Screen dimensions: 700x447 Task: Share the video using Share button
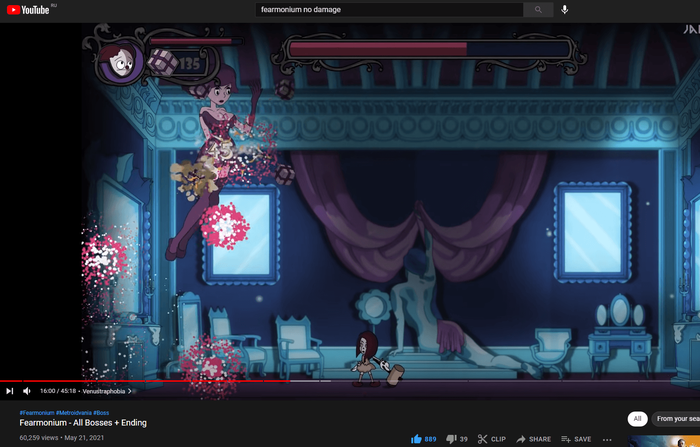(533, 439)
